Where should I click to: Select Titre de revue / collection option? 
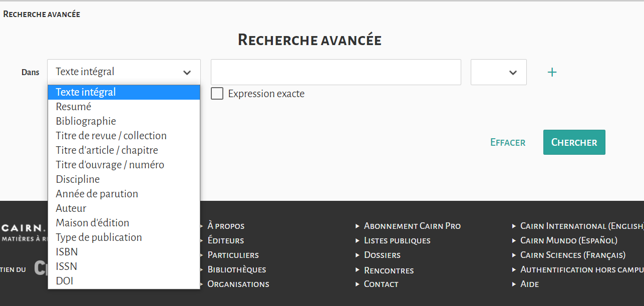111,136
